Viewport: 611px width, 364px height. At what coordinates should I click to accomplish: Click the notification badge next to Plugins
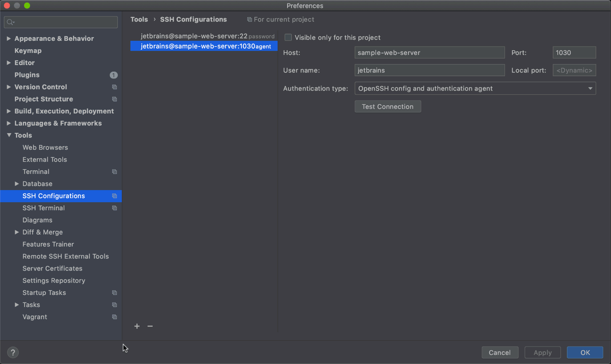114,75
